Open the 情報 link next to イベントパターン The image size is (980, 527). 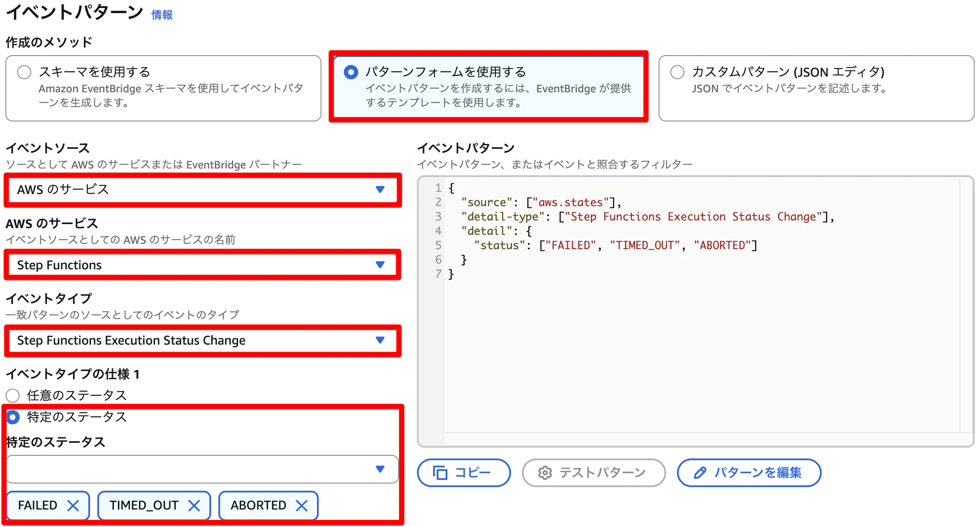pos(162,15)
